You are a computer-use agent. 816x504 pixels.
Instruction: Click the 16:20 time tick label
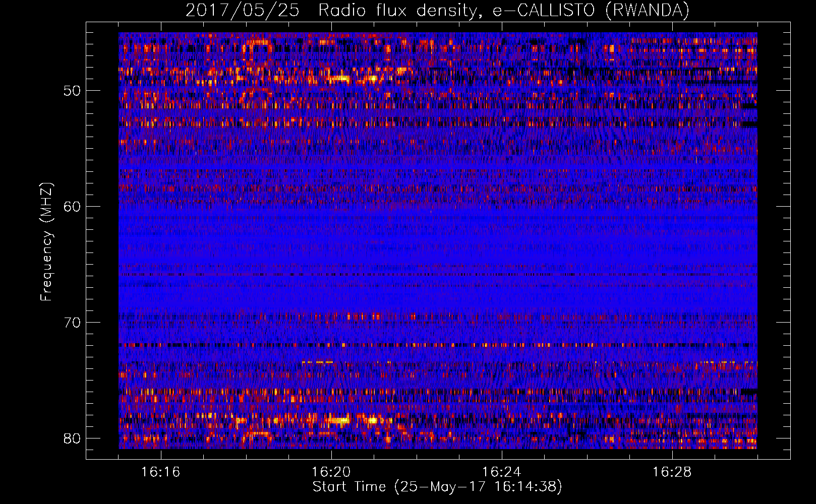pos(331,472)
